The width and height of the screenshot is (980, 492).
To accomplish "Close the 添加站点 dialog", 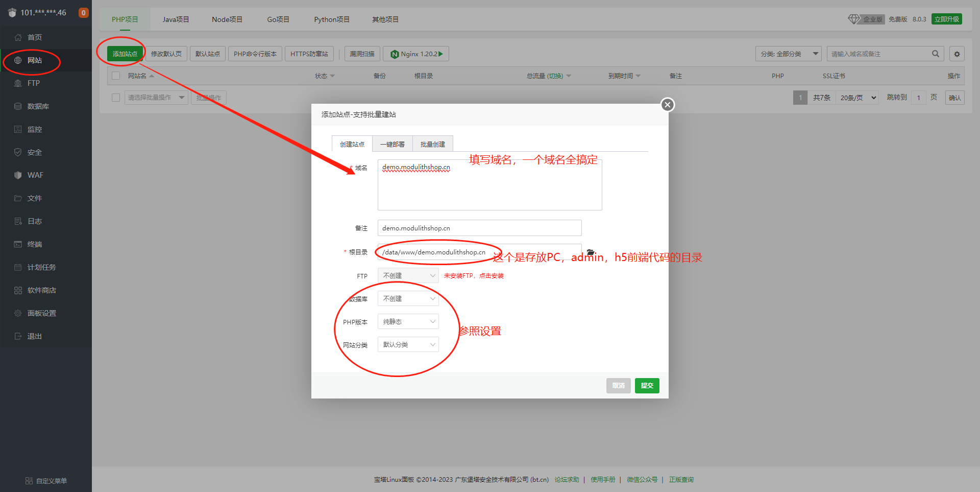I will [x=667, y=105].
